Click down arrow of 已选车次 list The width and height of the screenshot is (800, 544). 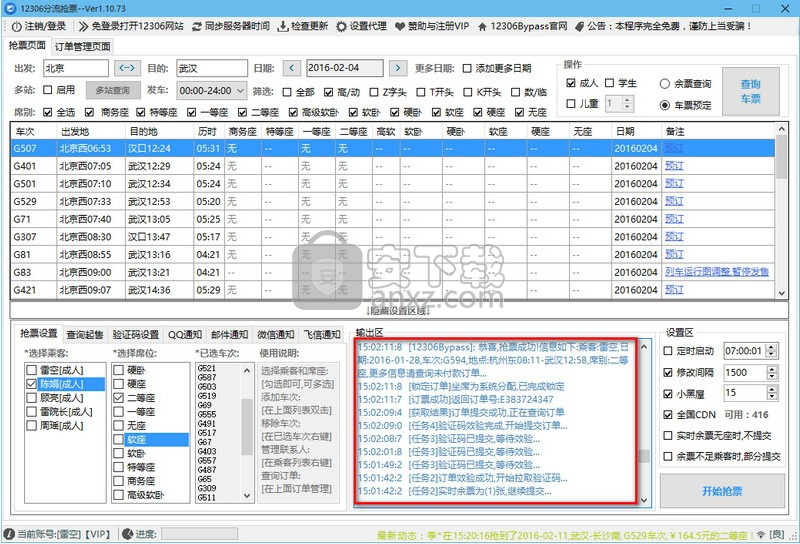(x=247, y=496)
